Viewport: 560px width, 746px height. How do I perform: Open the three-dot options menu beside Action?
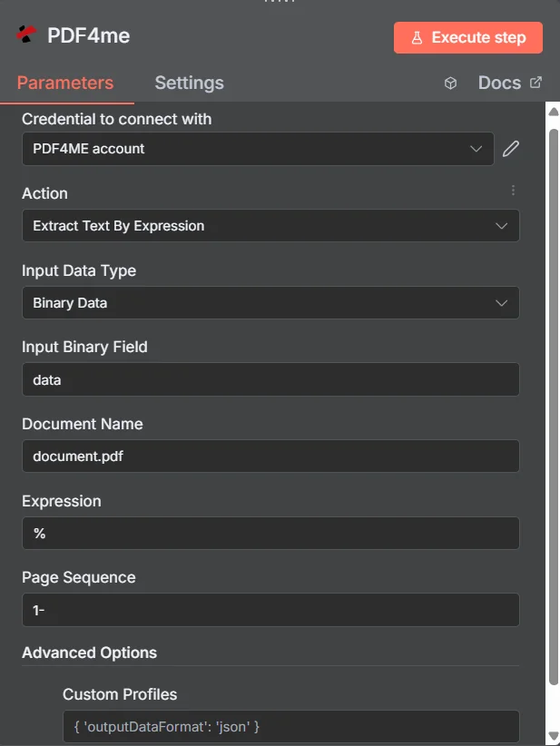513,191
